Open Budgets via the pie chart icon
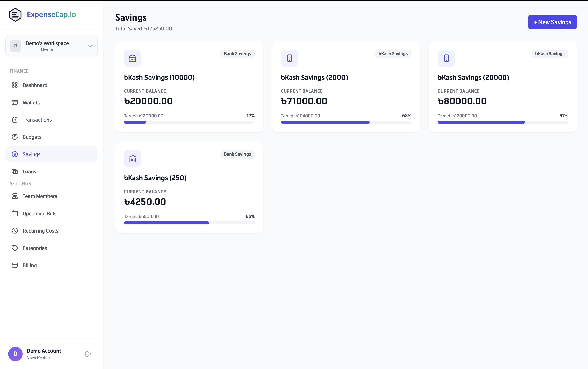The image size is (588, 369). pyautogui.click(x=15, y=137)
